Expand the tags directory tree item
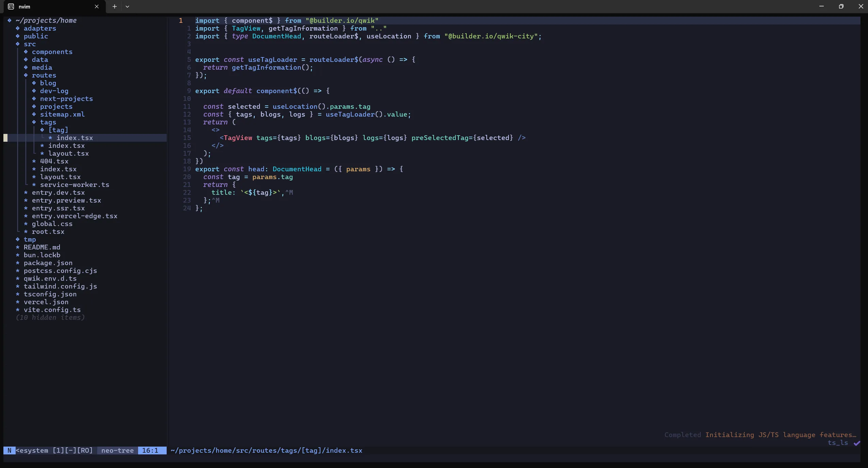The image size is (868, 468). (x=48, y=122)
